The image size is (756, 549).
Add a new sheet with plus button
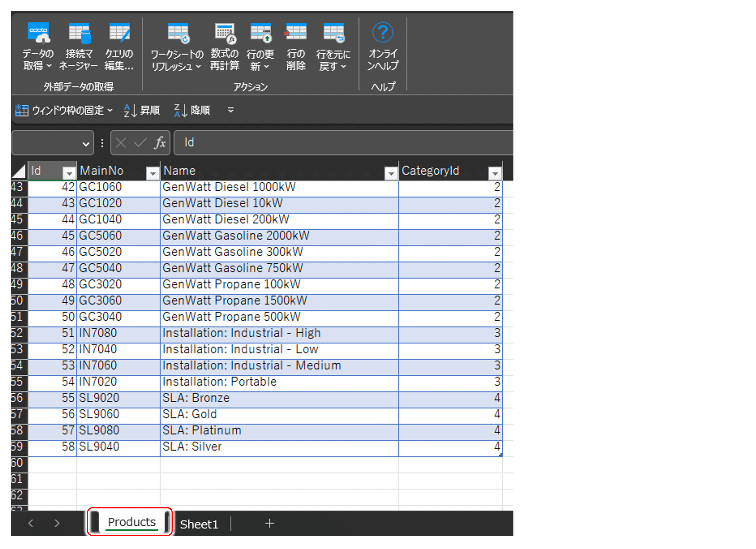point(269,524)
